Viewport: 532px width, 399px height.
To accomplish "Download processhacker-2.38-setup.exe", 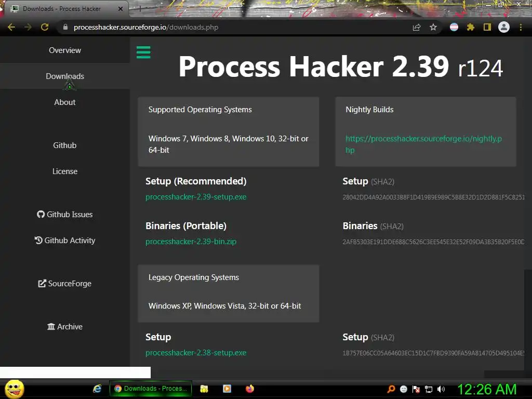I will [x=196, y=353].
